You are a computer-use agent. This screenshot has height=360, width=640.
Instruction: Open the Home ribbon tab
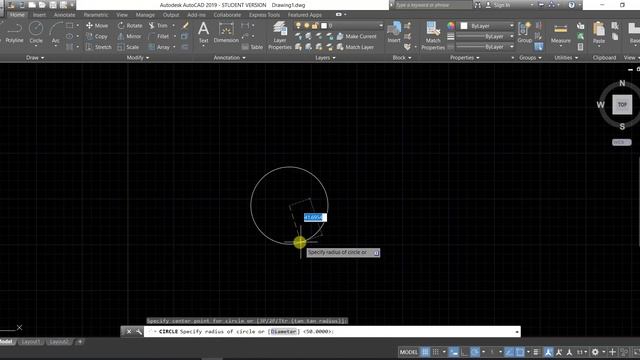(17, 15)
